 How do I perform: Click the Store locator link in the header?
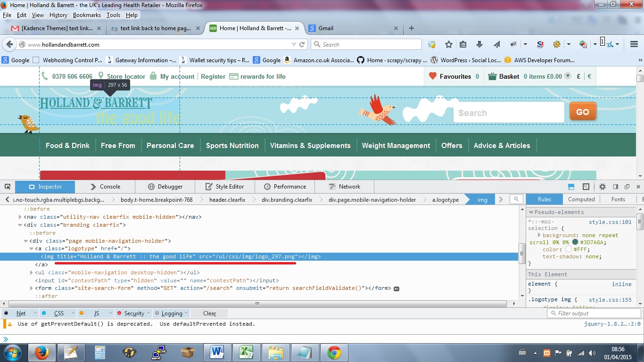(x=126, y=76)
